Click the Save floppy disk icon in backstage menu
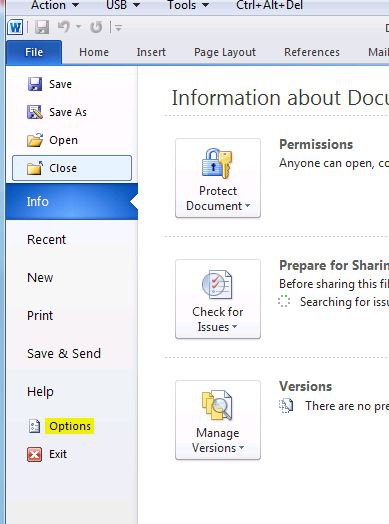 [35, 84]
